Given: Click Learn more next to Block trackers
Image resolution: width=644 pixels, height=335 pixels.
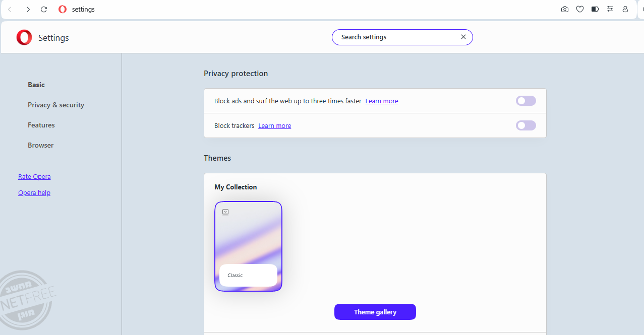Looking at the screenshot, I should (275, 126).
